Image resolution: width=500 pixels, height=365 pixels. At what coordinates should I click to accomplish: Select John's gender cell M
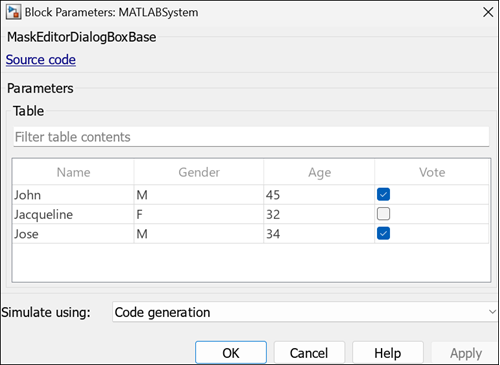point(199,195)
